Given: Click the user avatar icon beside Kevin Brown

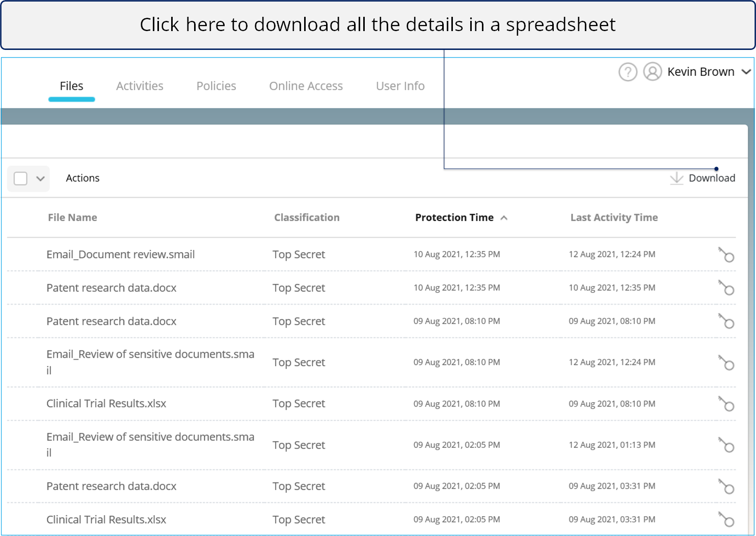Looking at the screenshot, I should pyautogui.click(x=652, y=72).
